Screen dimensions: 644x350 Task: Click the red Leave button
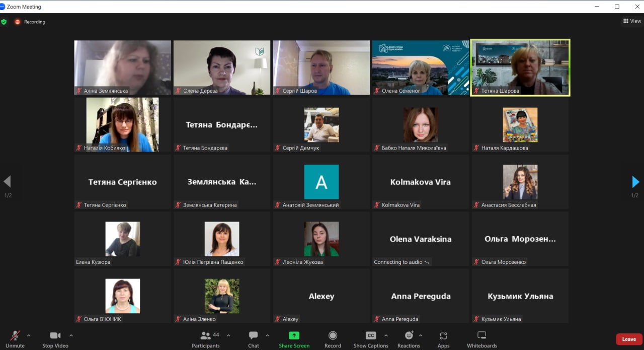pos(629,339)
